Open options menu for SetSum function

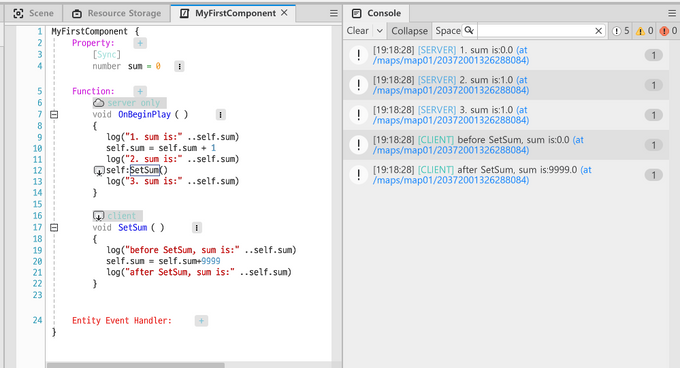(x=196, y=228)
